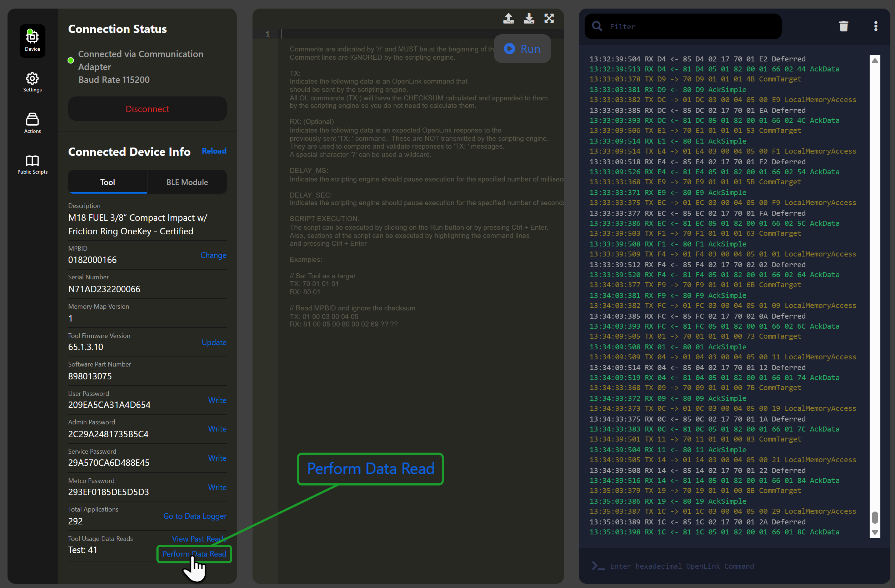This screenshot has width=895, height=588.
Task: Switch to the BLE Module tab
Action: (x=187, y=182)
